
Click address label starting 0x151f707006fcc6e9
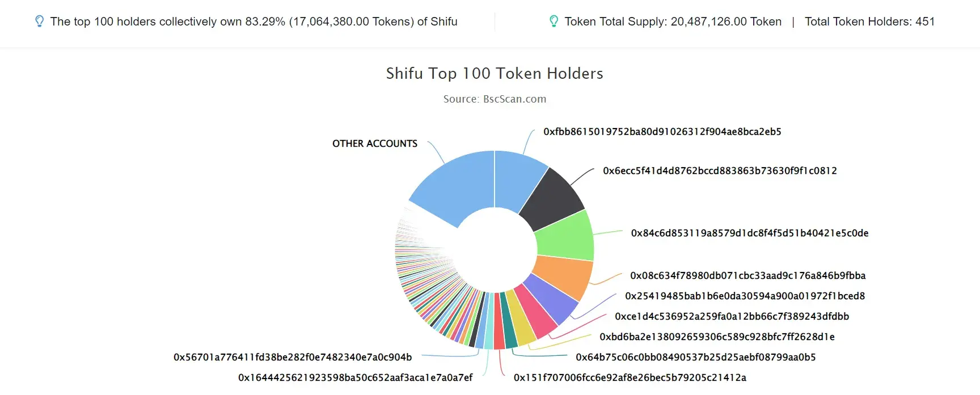tap(630, 377)
